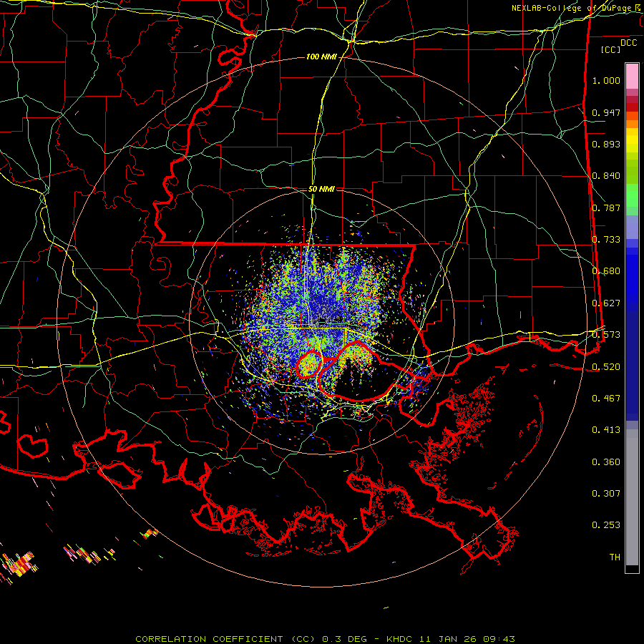Click the 50 NMI range ring label
This screenshot has width=644, height=644.
click(x=321, y=189)
